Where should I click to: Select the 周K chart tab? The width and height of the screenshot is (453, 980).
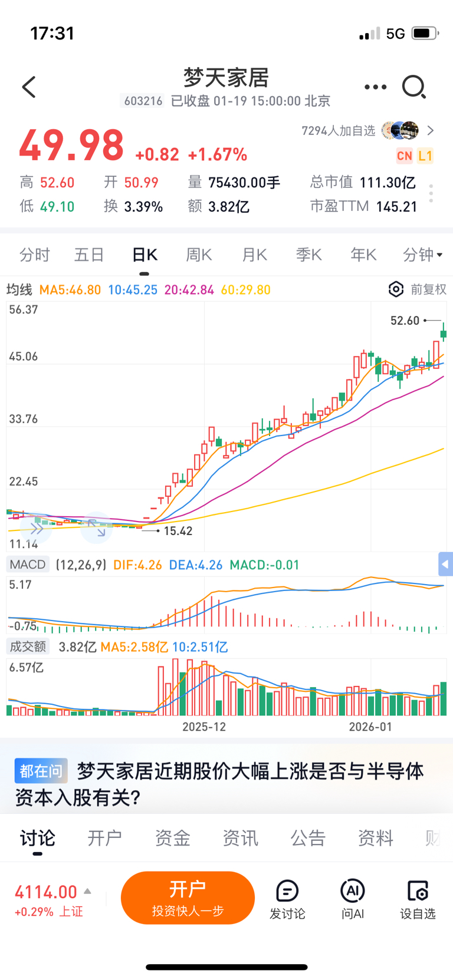coord(199,255)
